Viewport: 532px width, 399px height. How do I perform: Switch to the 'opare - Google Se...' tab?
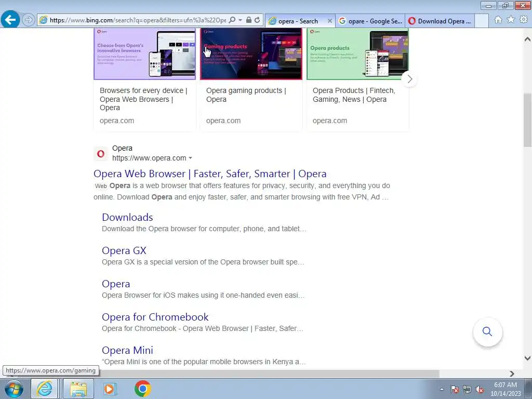coord(370,21)
